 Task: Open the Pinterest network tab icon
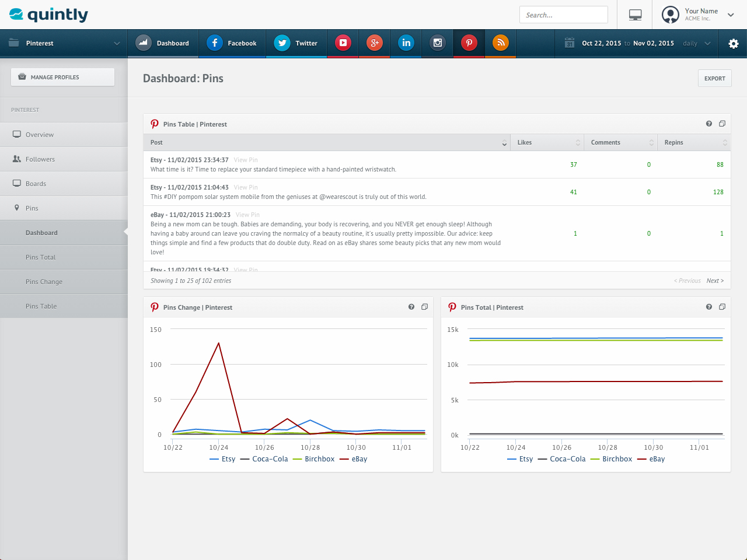pos(469,43)
